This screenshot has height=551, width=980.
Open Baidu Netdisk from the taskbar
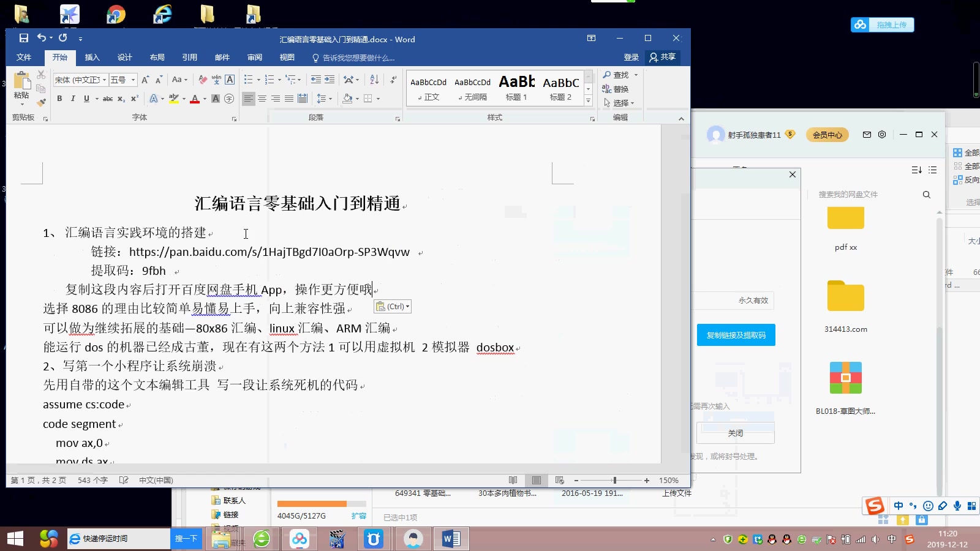coord(300,539)
